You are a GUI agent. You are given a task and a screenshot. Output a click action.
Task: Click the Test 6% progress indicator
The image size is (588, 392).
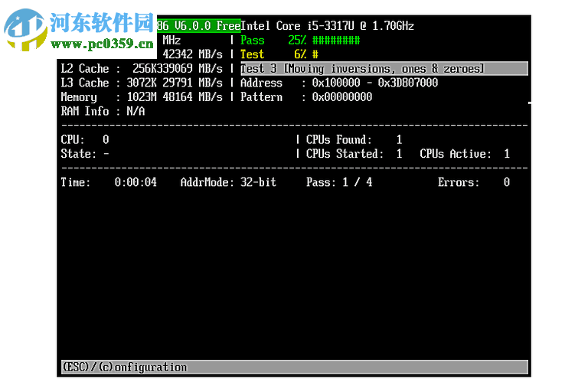[279, 54]
